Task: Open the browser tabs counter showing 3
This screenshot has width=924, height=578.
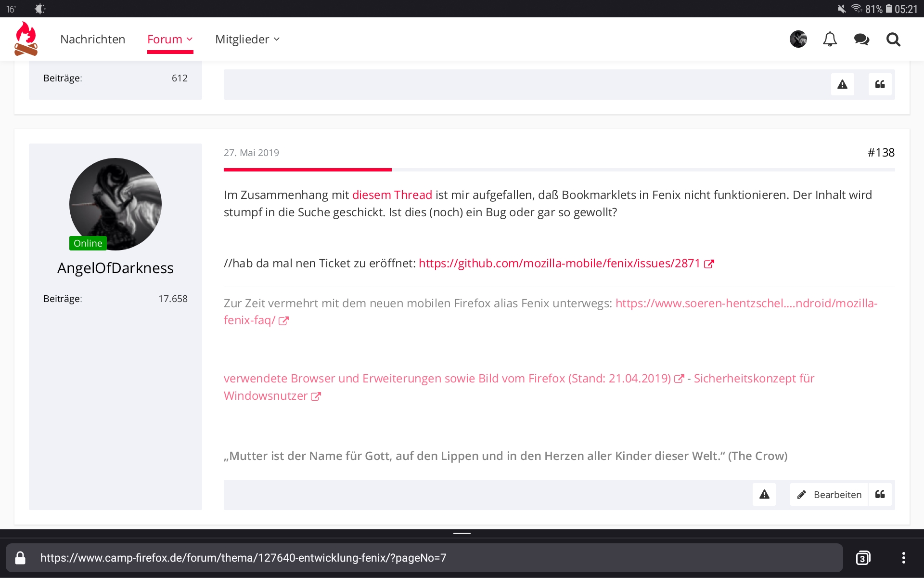Action: coord(863,558)
